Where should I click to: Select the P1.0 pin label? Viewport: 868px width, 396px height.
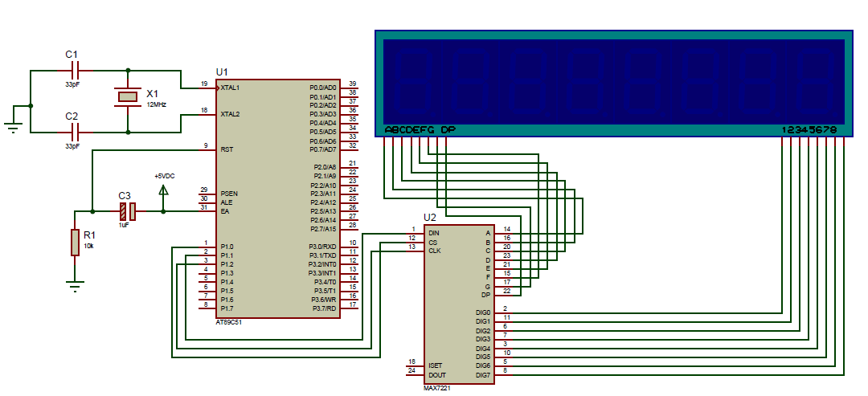coord(227,246)
